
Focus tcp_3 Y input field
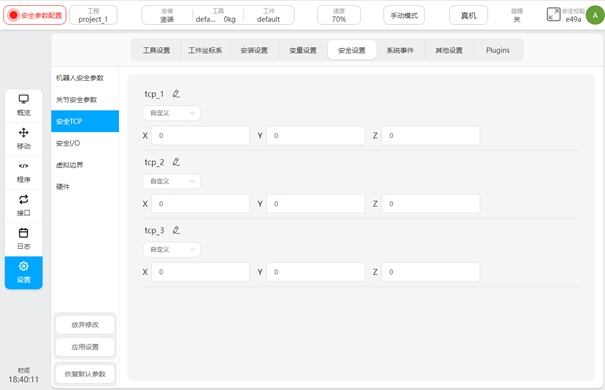tap(316, 272)
